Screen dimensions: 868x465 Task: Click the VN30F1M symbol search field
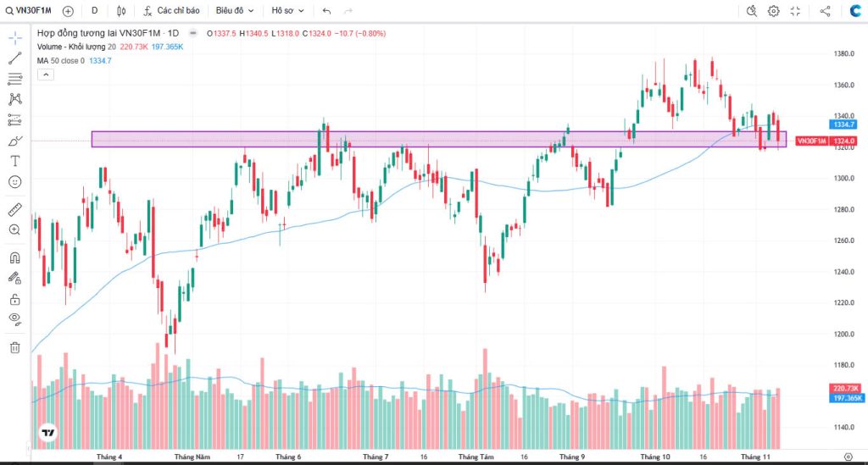tap(32, 11)
